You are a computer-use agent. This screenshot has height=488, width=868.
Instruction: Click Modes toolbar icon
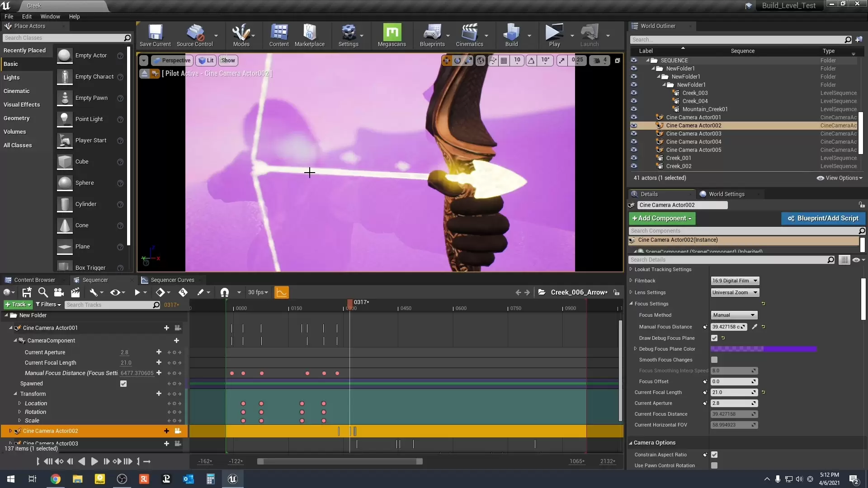pyautogui.click(x=241, y=35)
